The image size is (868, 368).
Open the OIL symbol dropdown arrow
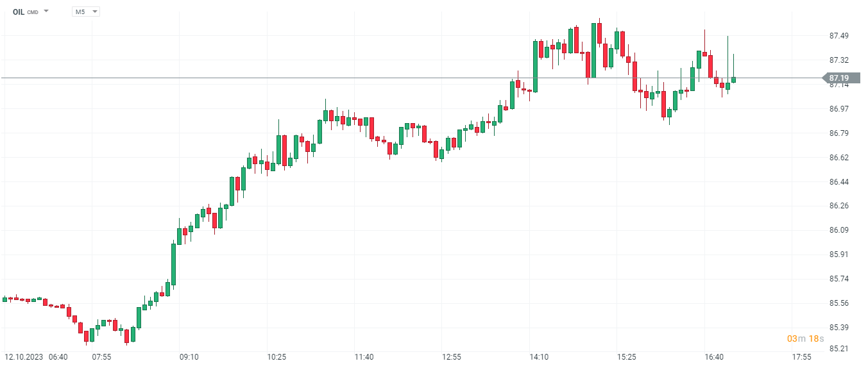tap(46, 12)
